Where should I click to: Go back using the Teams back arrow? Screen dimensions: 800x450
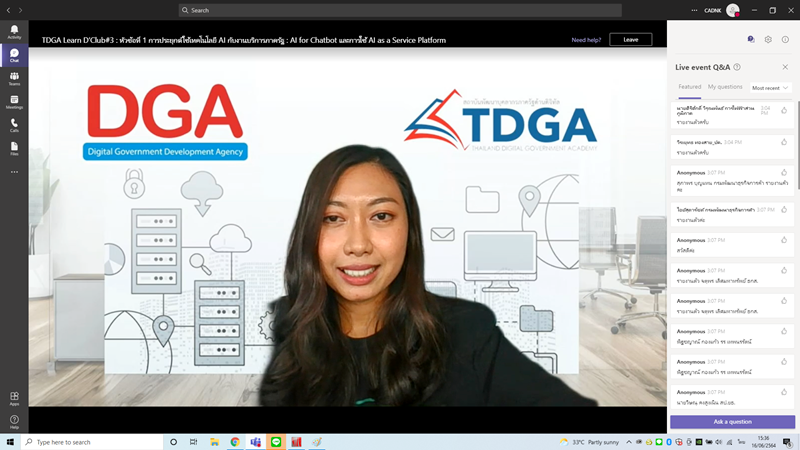8,10
